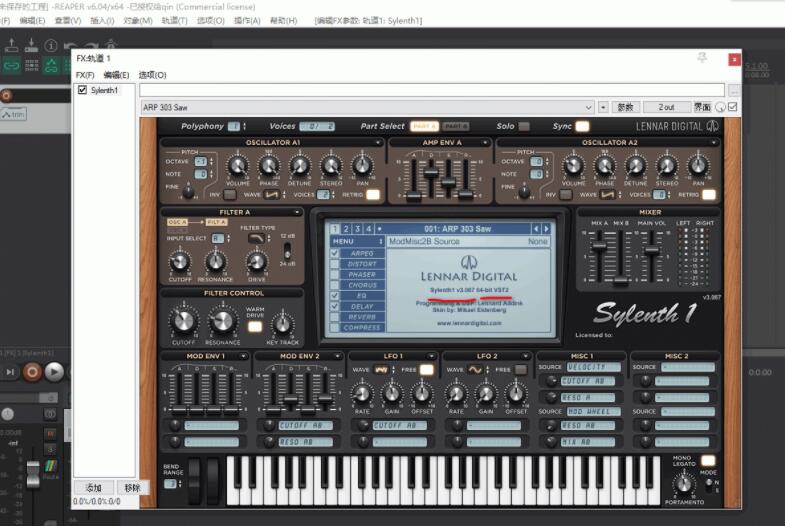Image resolution: width=785 pixels, height=526 pixels.
Task: Open the 选项(O) menu in FX window
Action: click(153, 75)
